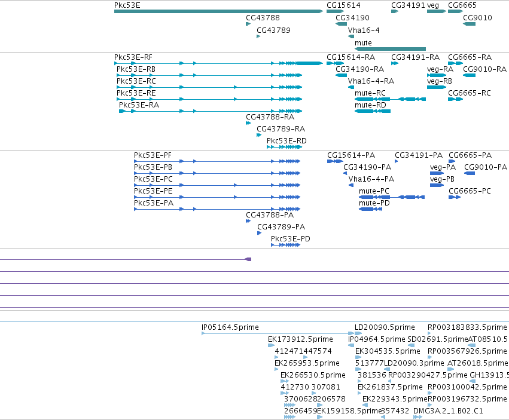The width and height of the screenshot is (509, 420).
Task: Click the Pkc53E-PC protein label
Action: coord(153,179)
